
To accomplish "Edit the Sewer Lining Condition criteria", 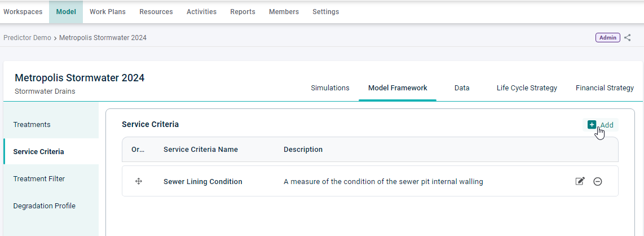I will [580, 181].
